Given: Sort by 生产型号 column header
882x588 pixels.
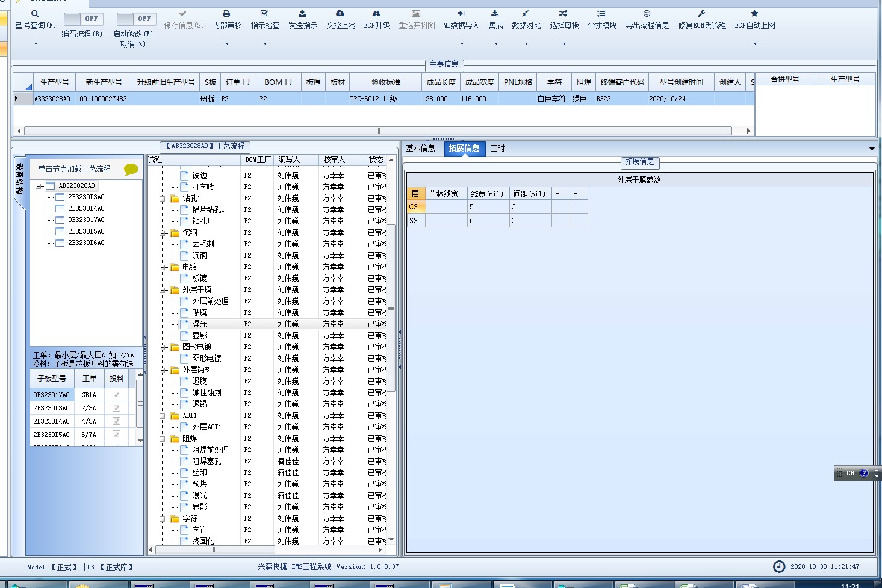Looking at the screenshot, I should coord(54,82).
